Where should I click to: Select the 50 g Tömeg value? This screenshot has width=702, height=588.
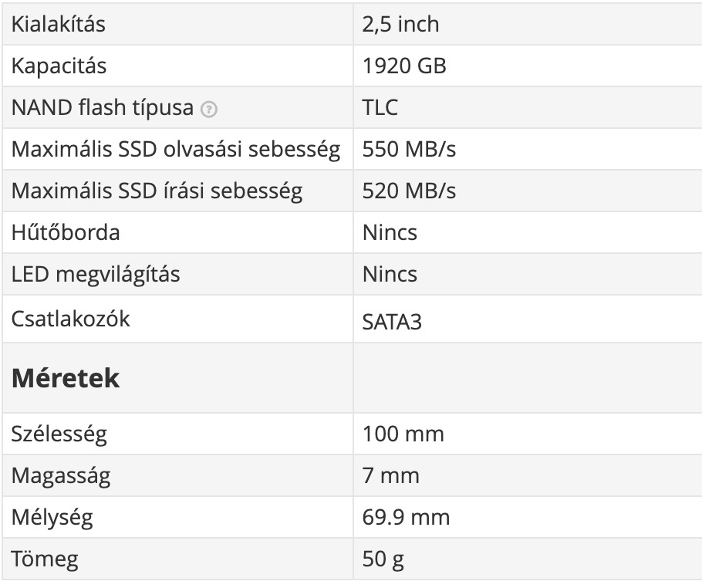click(x=383, y=559)
